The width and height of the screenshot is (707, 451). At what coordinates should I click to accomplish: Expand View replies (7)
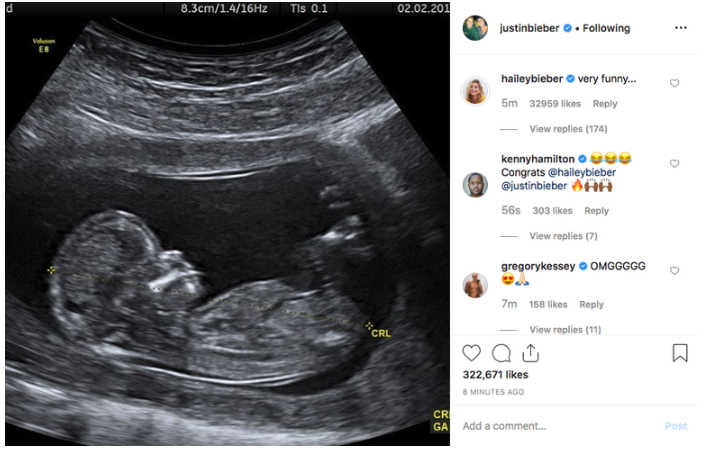click(x=563, y=236)
